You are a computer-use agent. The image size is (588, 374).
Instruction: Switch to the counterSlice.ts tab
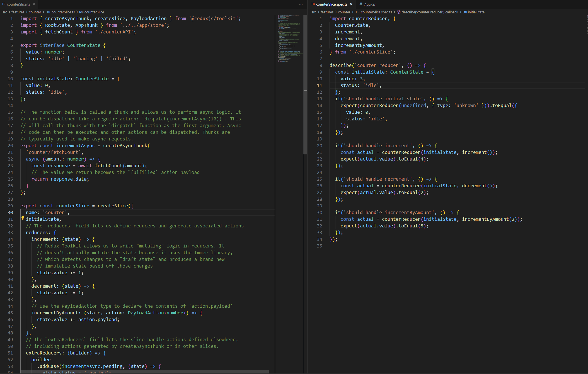click(18, 4)
